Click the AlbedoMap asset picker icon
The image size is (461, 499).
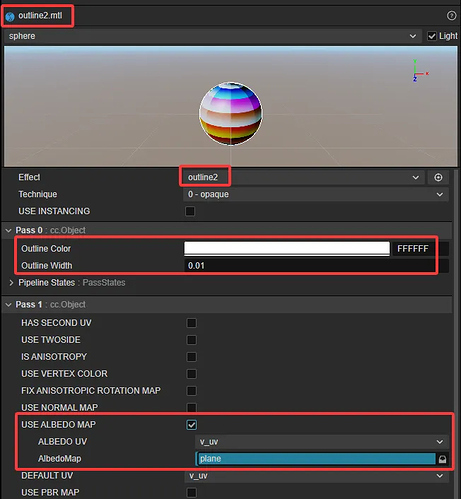[x=442, y=459]
